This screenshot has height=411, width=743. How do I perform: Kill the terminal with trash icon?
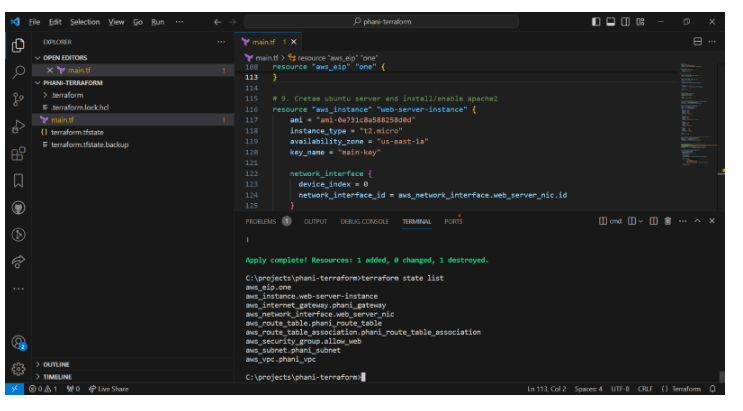coord(667,221)
